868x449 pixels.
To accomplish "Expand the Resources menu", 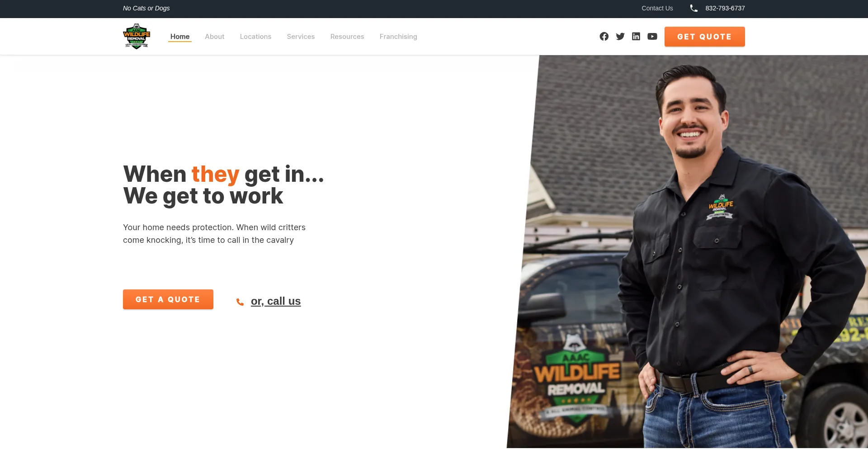I will point(347,37).
